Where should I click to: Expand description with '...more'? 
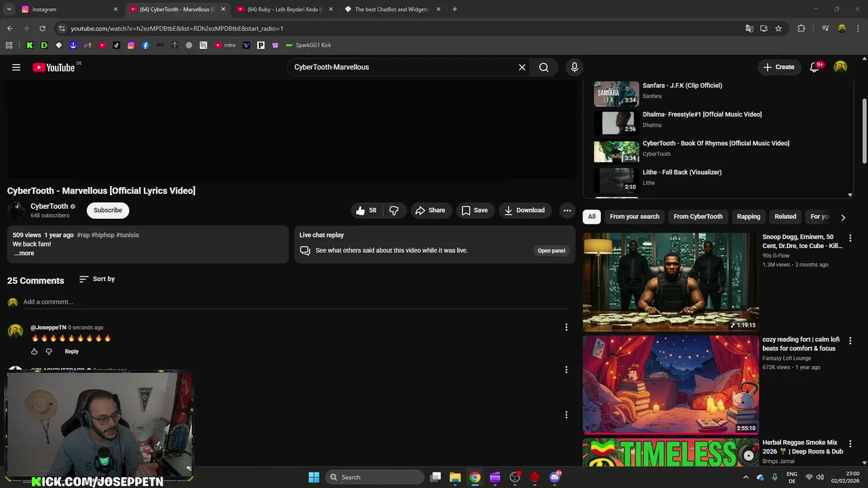point(24,253)
